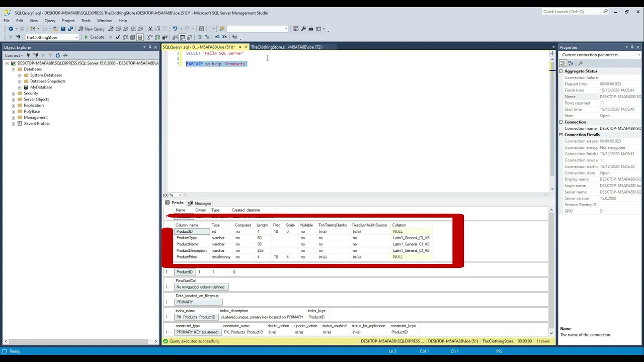Open the Tools menu
This screenshot has width=644, height=362.
[x=86, y=21]
